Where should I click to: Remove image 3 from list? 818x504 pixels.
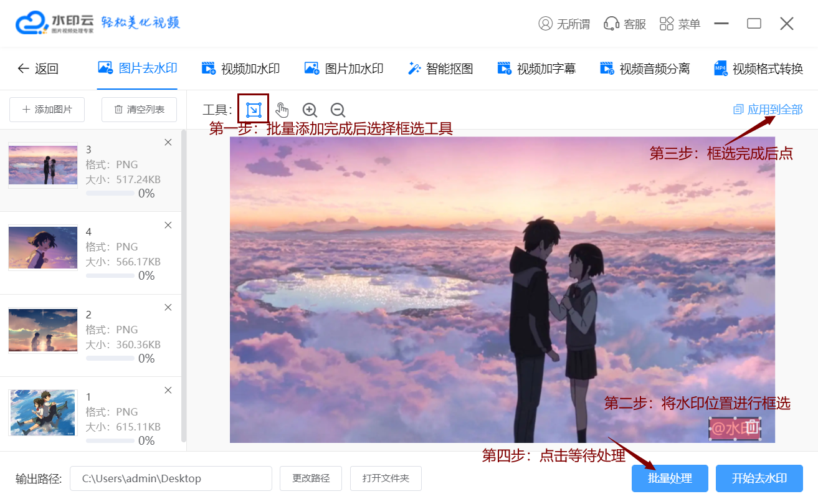coord(168,143)
